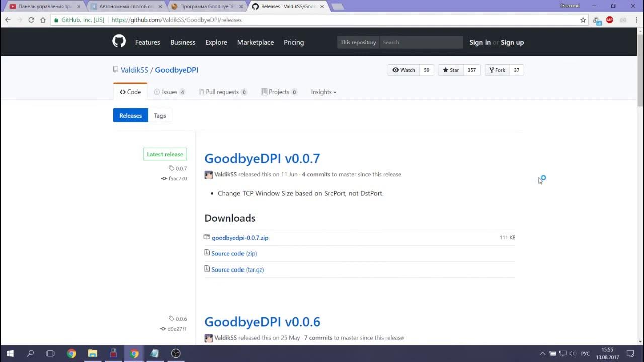This screenshot has height=362, width=644.
Task: Fork the repository
Action: (497, 70)
